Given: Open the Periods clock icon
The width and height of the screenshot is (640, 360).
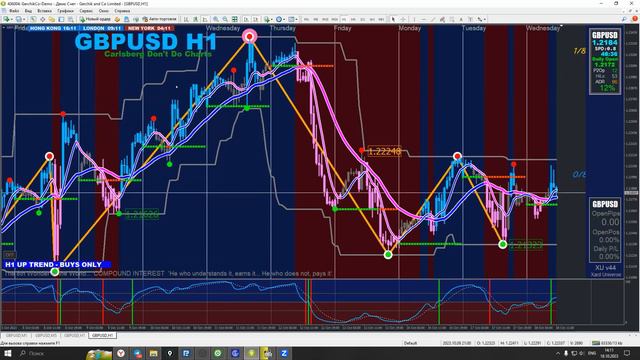Looking at the screenshot, I should pos(279,19).
